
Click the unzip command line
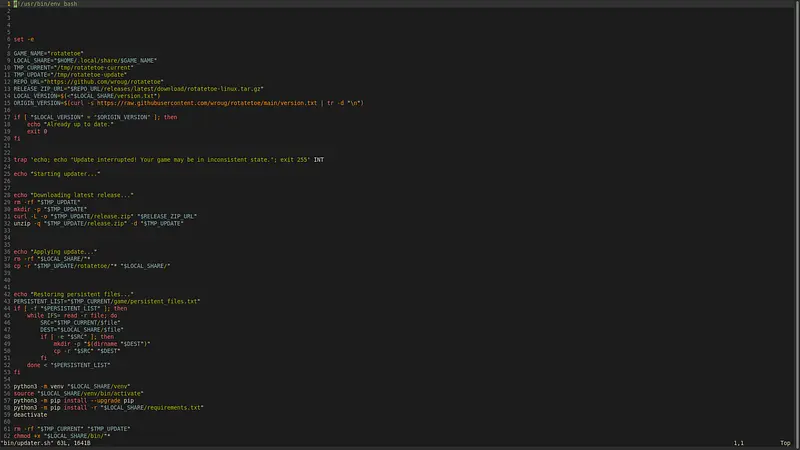click(x=98, y=222)
